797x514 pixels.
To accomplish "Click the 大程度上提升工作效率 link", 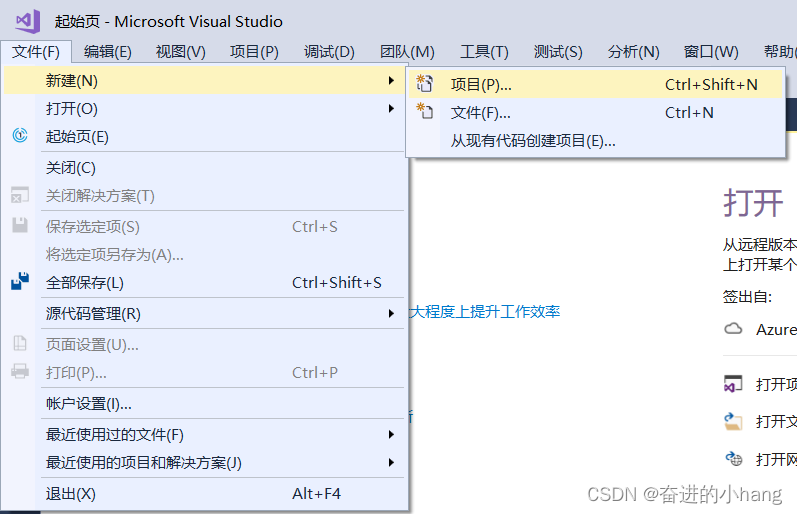I will pos(484,311).
